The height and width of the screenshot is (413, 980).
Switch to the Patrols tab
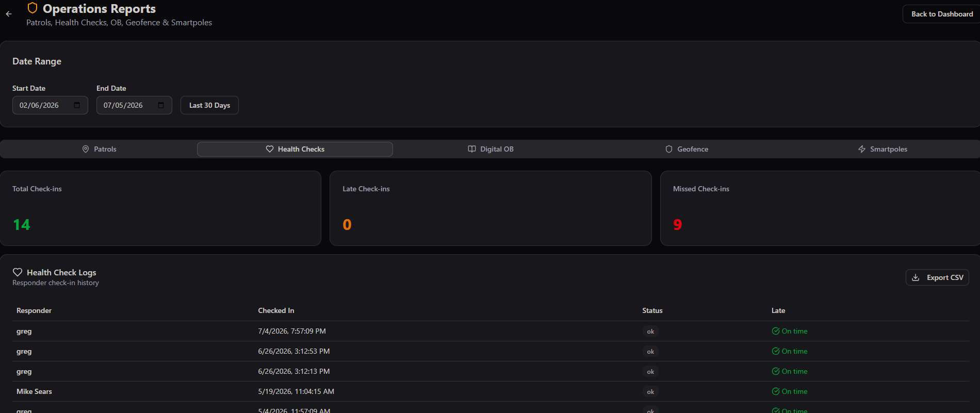coord(99,149)
